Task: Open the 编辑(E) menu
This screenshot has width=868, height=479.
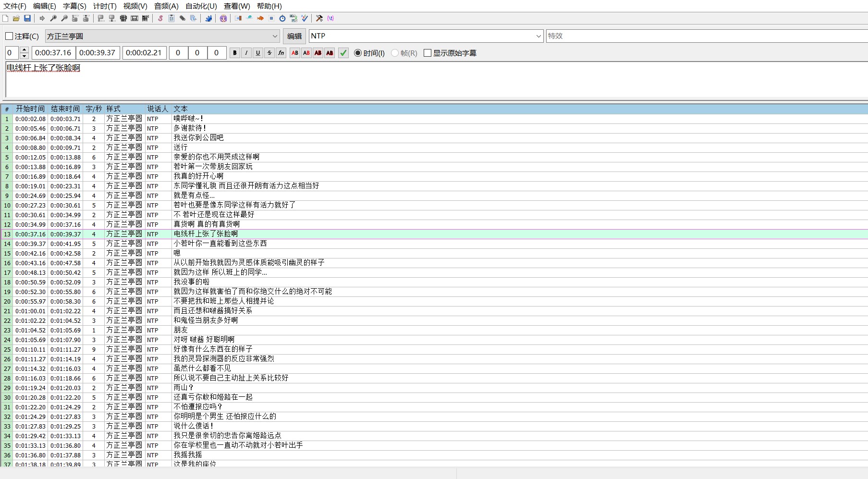Action: [x=45, y=6]
